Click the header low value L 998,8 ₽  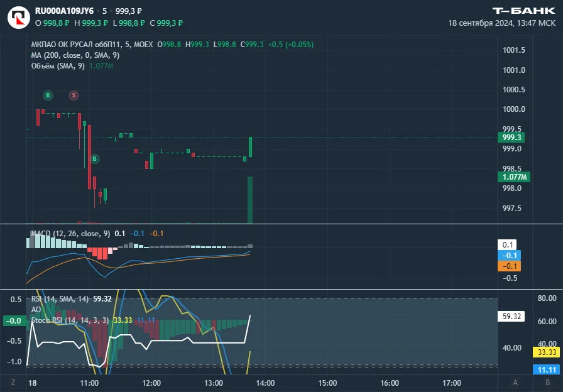coord(129,23)
